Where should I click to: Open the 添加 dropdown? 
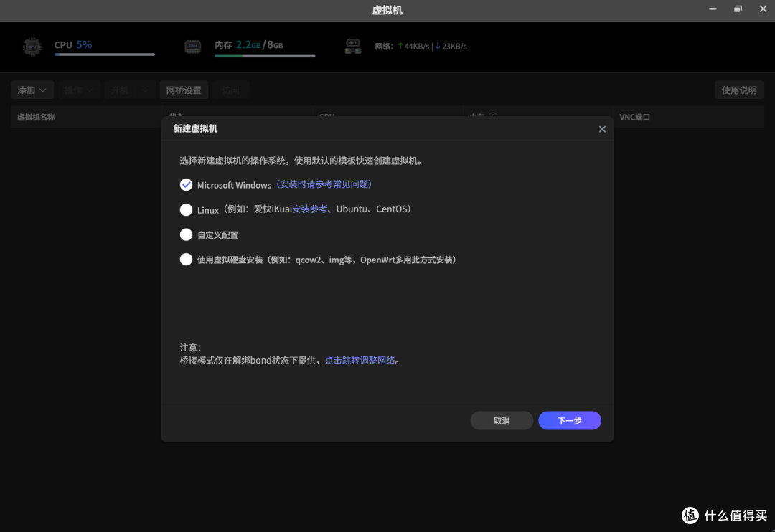pyautogui.click(x=32, y=90)
